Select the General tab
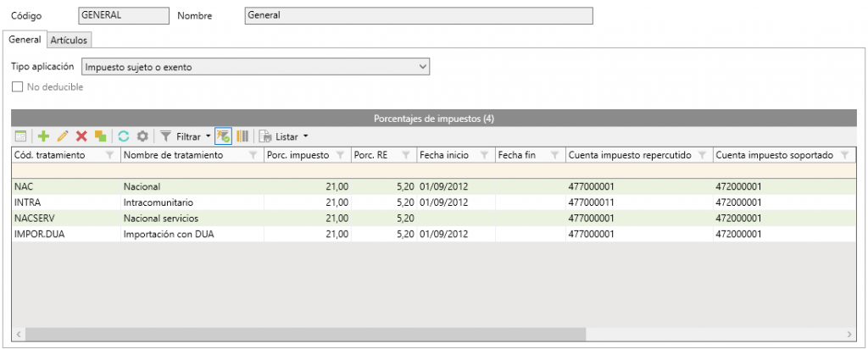This screenshot has height=349, width=868. click(x=25, y=40)
